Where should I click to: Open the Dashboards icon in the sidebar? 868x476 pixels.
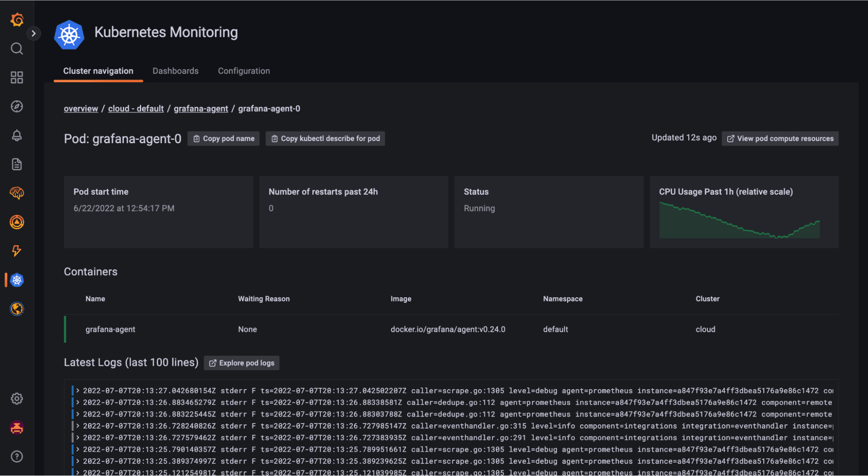coord(17,77)
